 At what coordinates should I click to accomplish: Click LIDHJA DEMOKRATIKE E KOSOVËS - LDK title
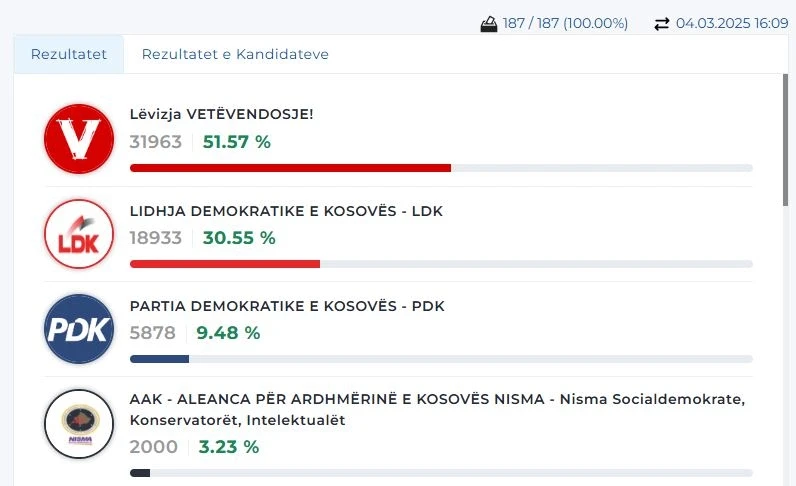[x=286, y=211]
